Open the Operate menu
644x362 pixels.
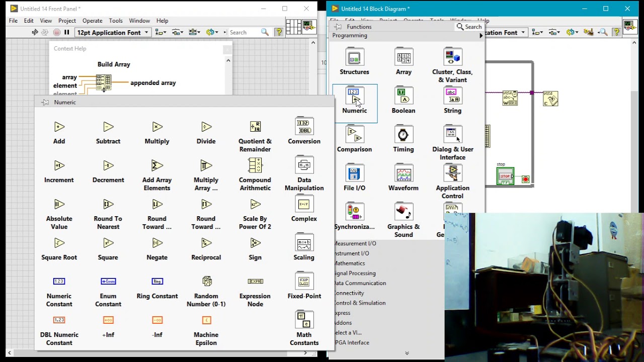pyautogui.click(x=92, y=21)
